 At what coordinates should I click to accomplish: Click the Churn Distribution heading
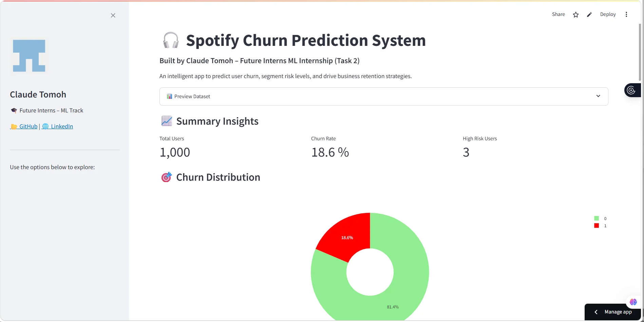[x=218, y=177]
